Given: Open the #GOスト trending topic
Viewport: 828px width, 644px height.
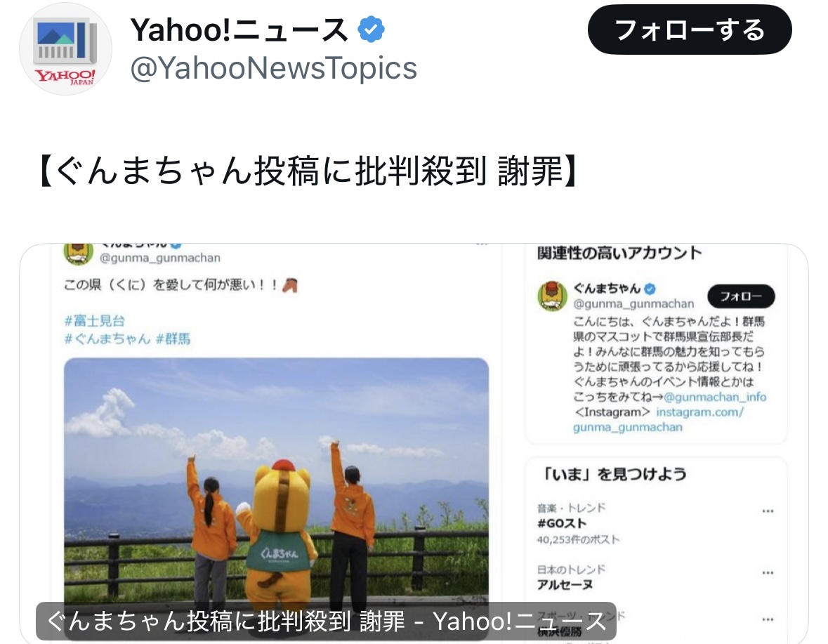Looking at the screenshot, I should pyautogui.click(x=562, y=523).
